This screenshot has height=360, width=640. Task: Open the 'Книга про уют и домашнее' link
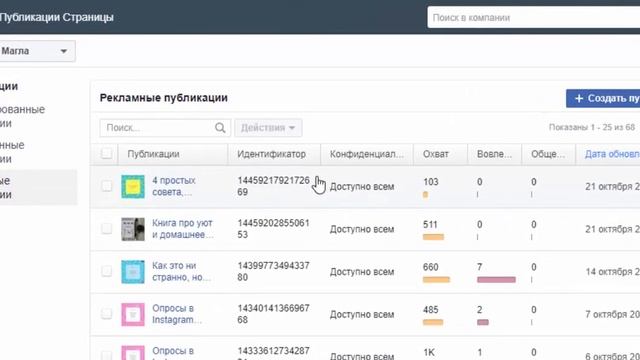pos(182,229)
